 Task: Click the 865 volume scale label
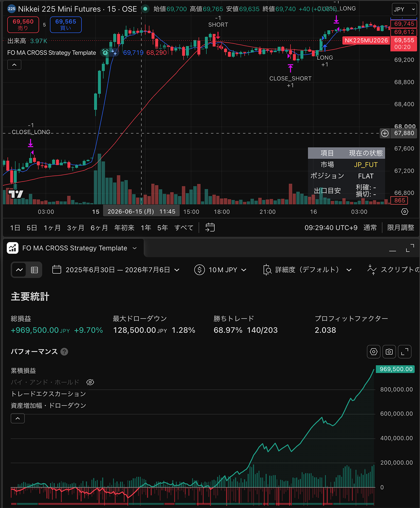[399, 200]
